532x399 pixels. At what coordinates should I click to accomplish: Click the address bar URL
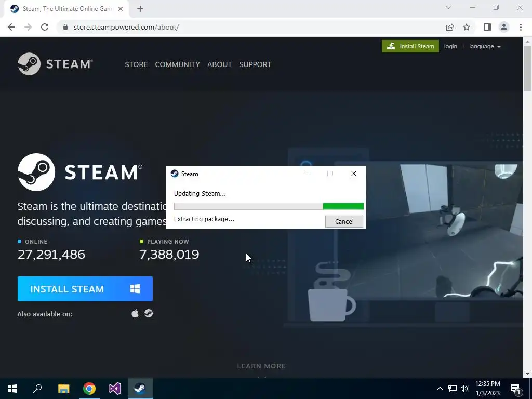tap(126, 27)
